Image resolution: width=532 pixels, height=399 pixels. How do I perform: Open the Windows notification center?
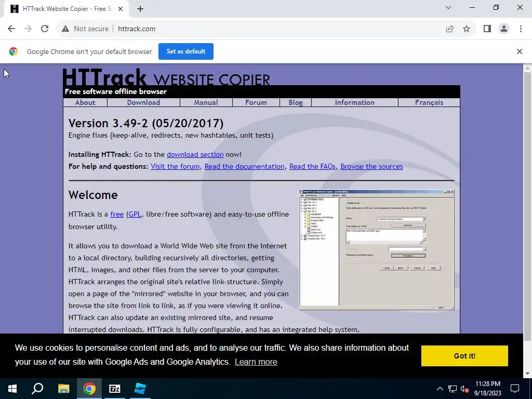coord(515,389)
